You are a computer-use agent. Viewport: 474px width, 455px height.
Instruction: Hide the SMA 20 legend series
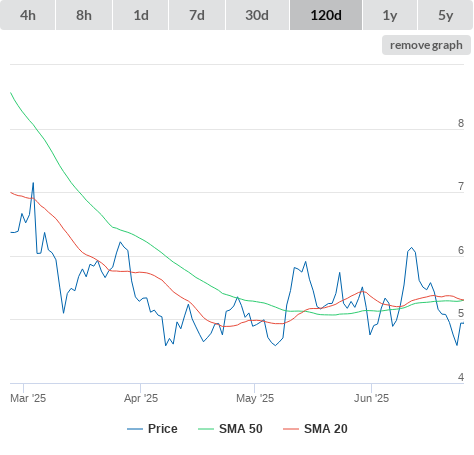pyautogui.click(x=326, y=429)
